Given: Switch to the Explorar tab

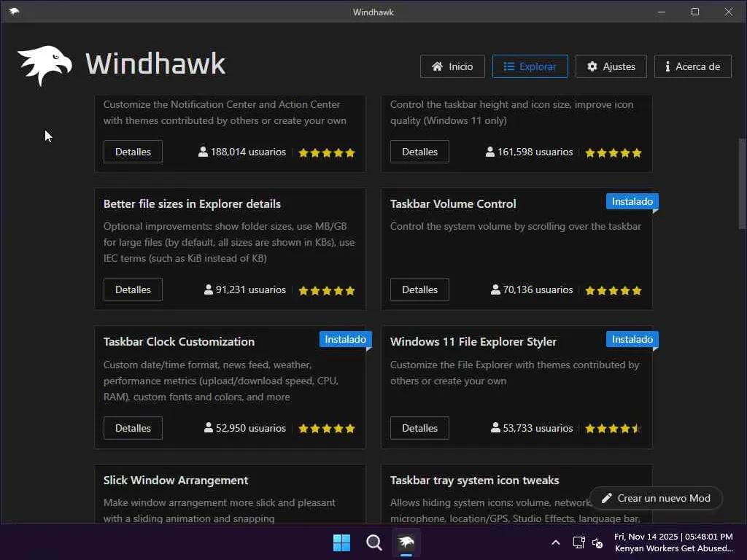Looking at the screenshot, I should click(x=530, y=66).
